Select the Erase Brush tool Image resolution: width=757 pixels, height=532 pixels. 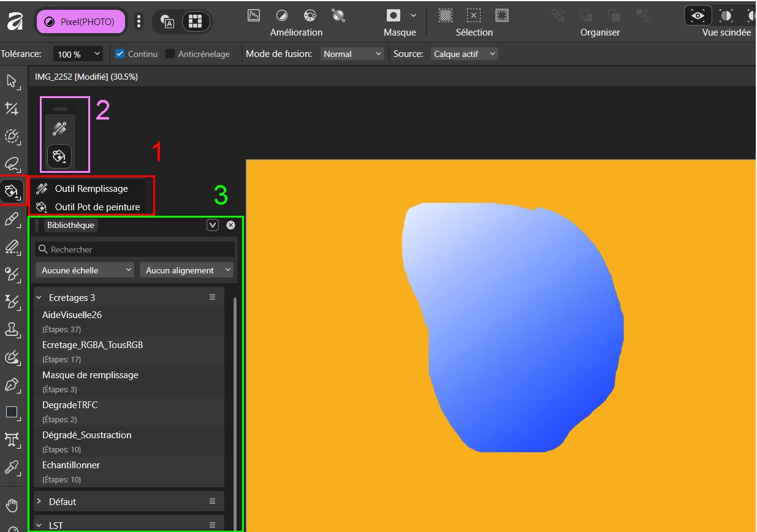[12, 247]
